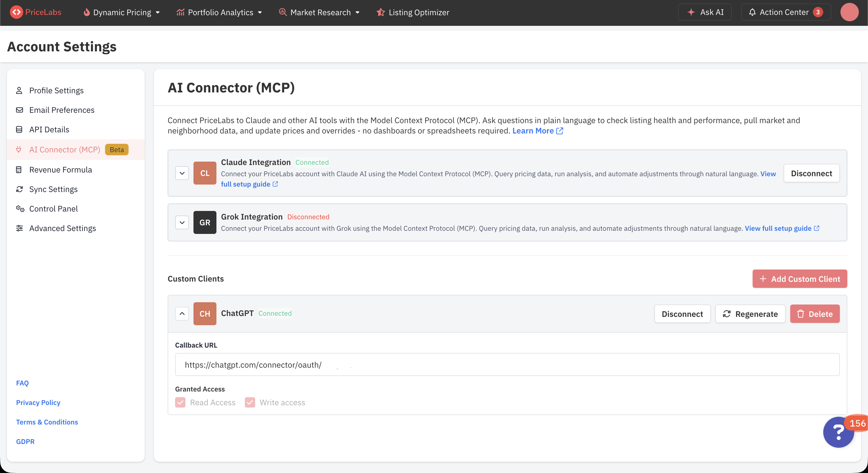
Task: Click the Sync Settings refresh icon
Action: [19, 189]
